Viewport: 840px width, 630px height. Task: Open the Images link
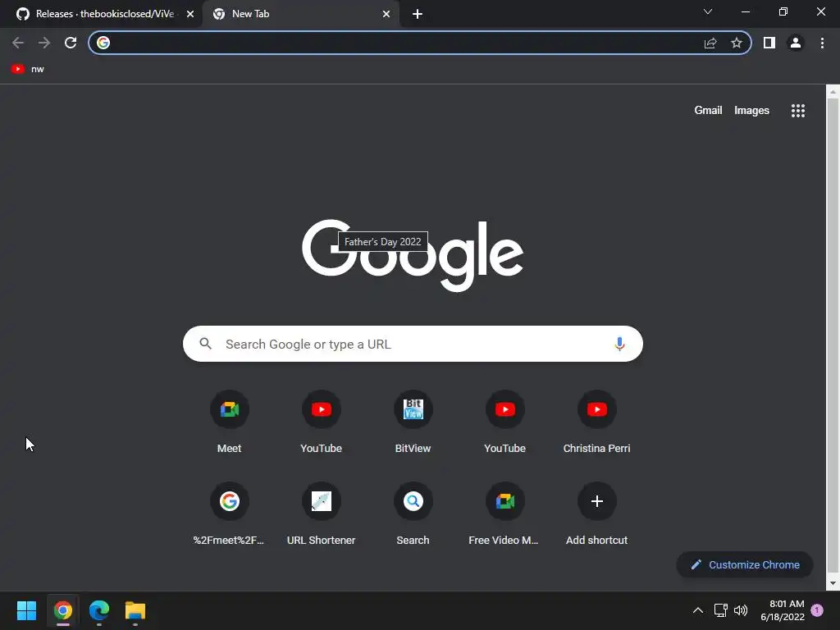[751, 111]
